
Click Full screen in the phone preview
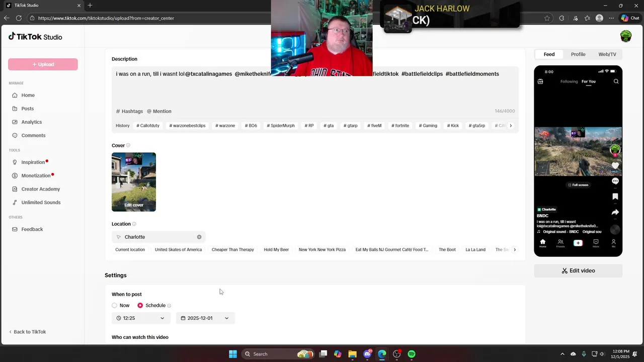point(578,185)
